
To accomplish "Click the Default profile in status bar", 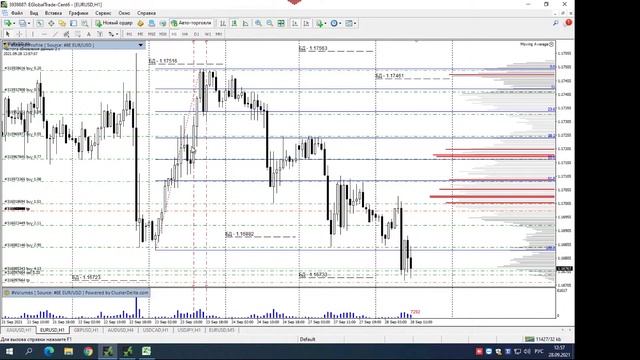I will (x=307, y=339).
